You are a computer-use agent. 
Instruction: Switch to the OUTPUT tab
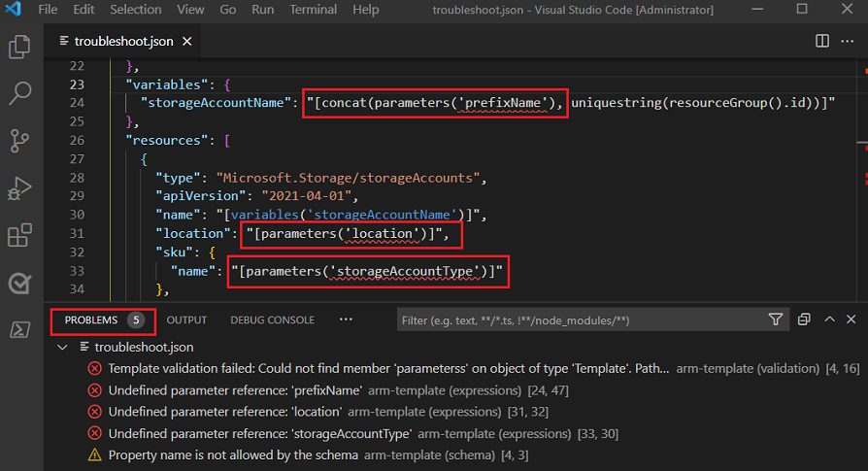click(x=186, y=320)
